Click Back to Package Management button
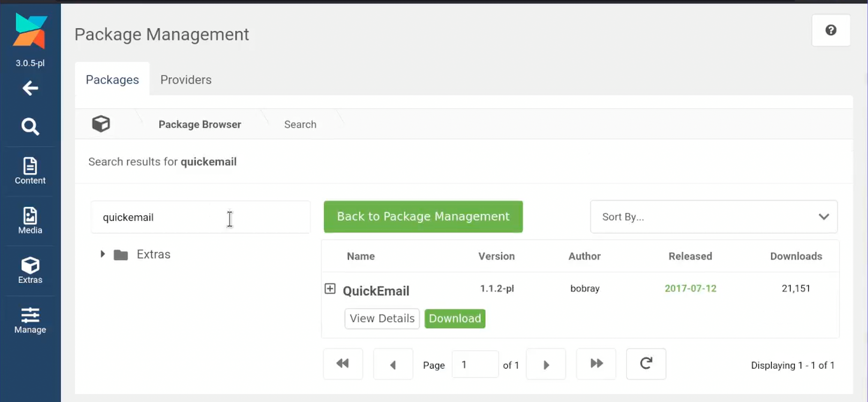Screen dimensions: 868x402 click(x=423, y=217)
